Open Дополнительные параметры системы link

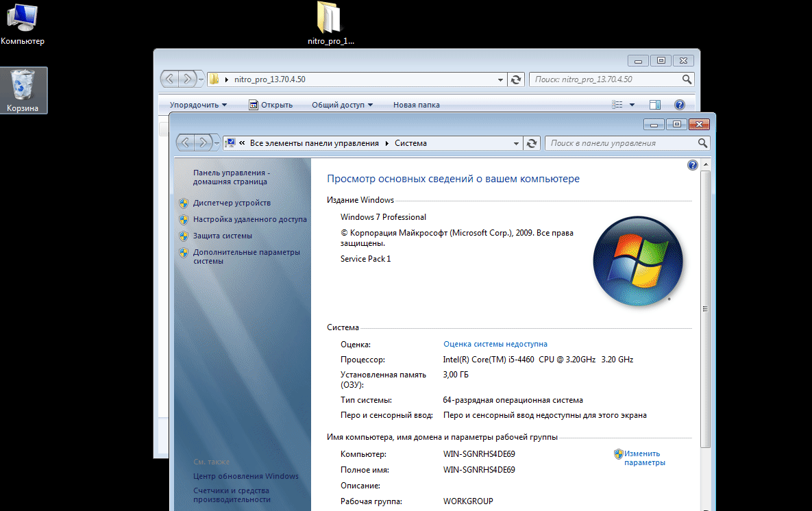tap(247, 256)
